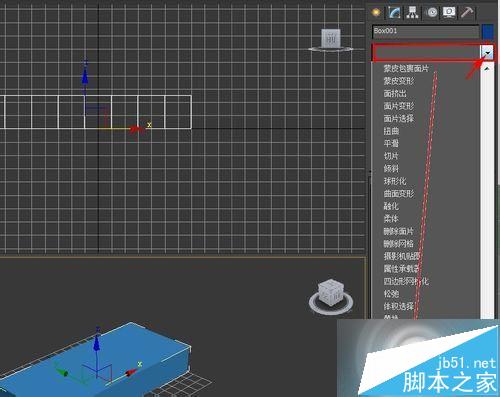The height and width of the screenshot is (397, 500).
Task: Click the list scrollbar up arrow
Action: coord(487,69)
